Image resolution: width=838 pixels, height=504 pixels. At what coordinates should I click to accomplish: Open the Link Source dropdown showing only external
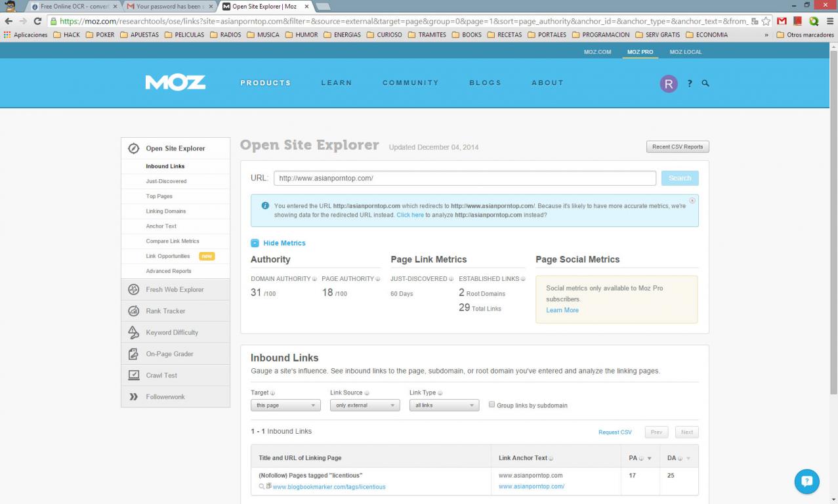365,406
